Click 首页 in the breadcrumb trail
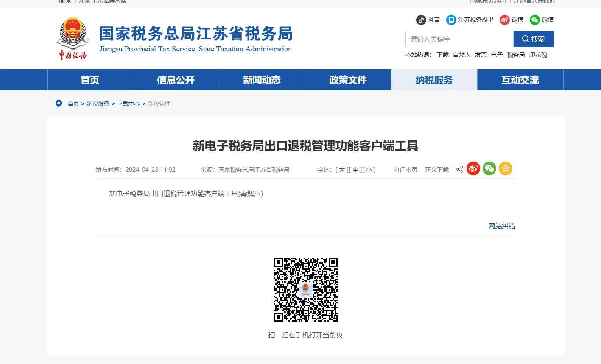 point(73,104)
